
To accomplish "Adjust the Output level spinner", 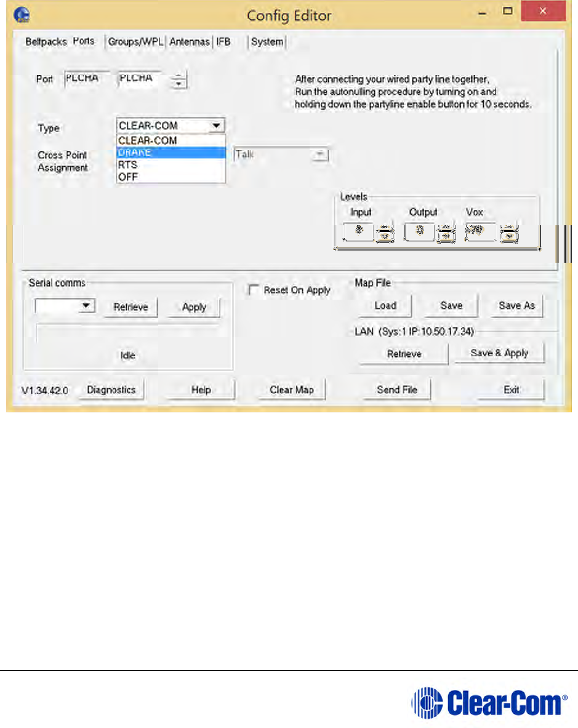I will pos(446,231).
